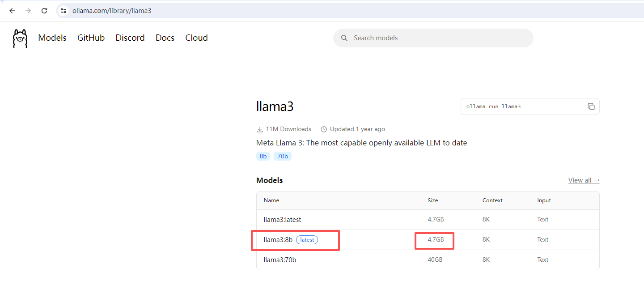Focus the Search models field

tap(438, 38)
